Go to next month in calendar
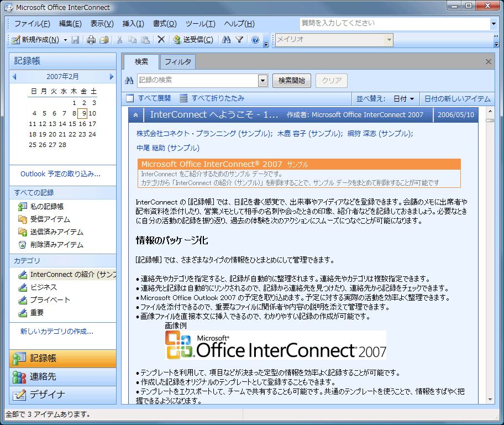This screenshot has height=425, width=504. (x=112, y=76)
